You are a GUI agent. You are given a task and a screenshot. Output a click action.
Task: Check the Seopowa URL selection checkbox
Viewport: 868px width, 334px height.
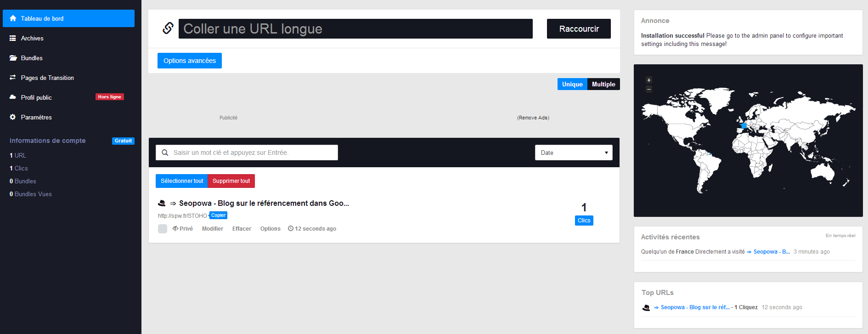[x=163, y=229]
